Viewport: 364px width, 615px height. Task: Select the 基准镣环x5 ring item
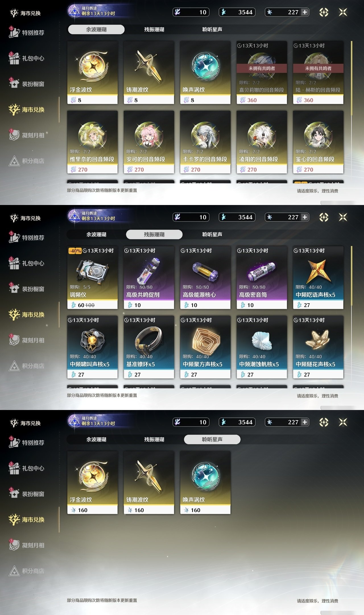pos(149,347)
